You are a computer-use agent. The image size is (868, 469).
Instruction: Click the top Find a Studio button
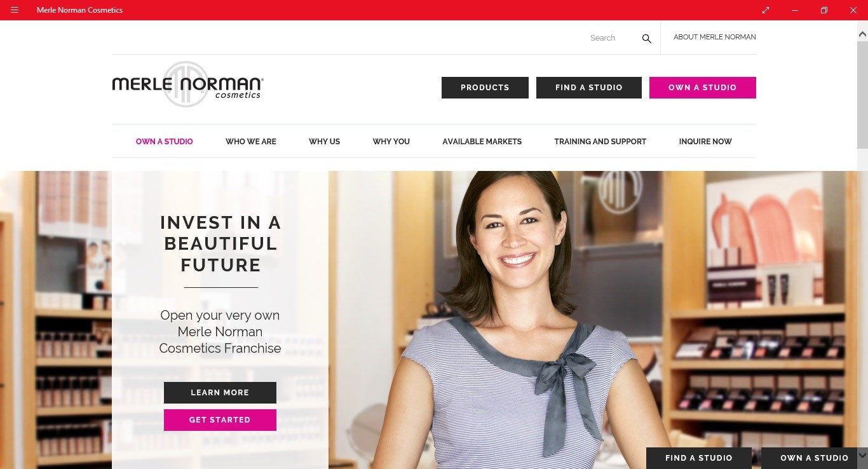(589, 88)
